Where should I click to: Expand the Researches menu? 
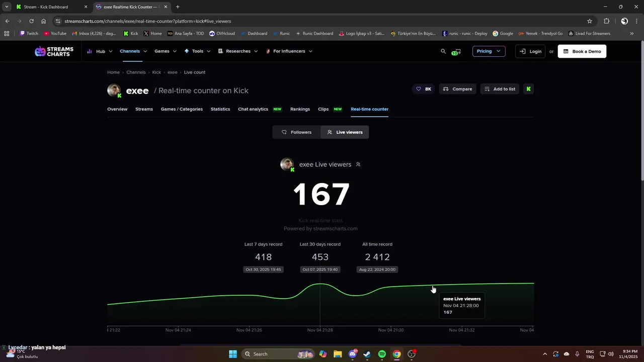pos(237,51)
